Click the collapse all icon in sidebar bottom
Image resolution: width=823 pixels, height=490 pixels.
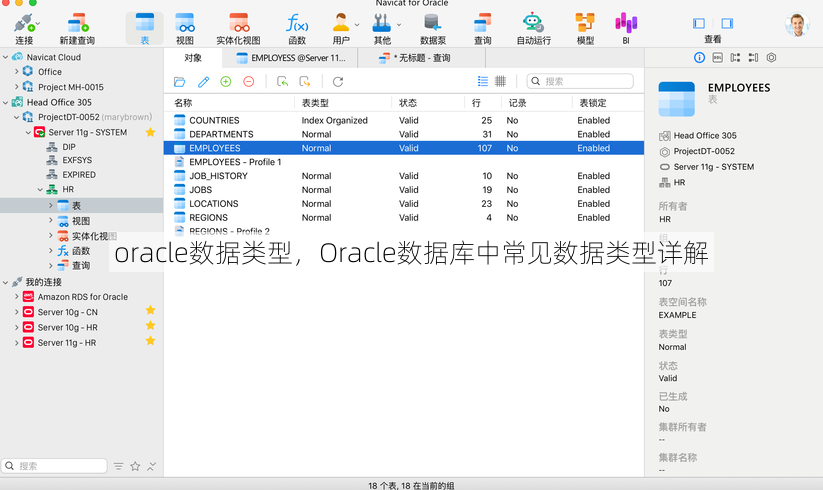point(151,466)
